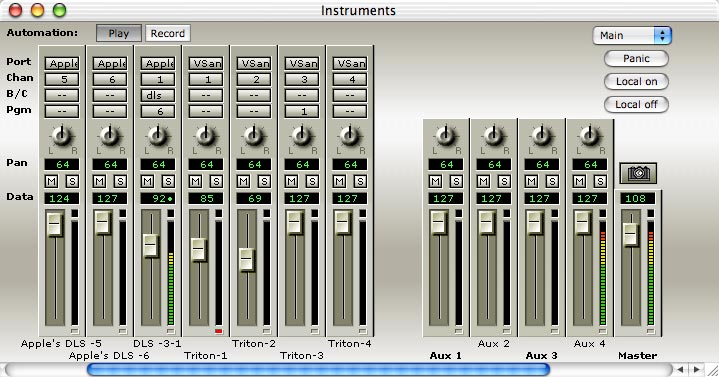
Task: Click the window resize grip icon
Action: pos(713,370)
